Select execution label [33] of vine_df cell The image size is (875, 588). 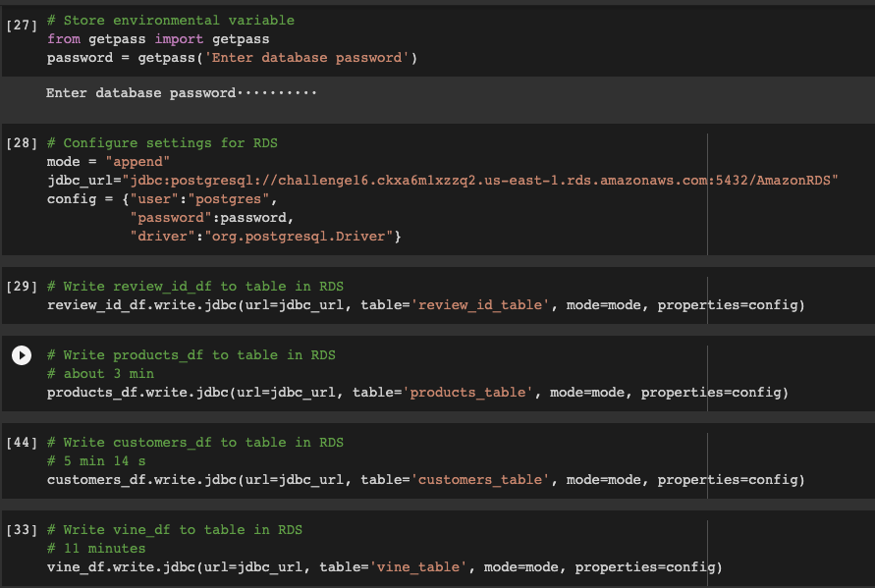click(22, 529)
